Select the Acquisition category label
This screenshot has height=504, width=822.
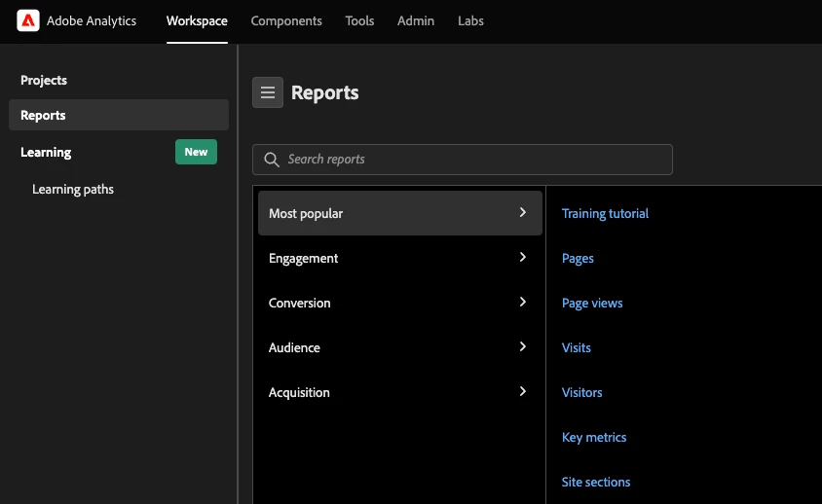coord(299,392)
